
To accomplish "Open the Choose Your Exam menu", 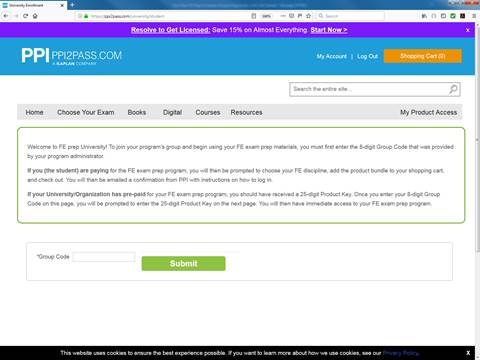I will [86, 112].
